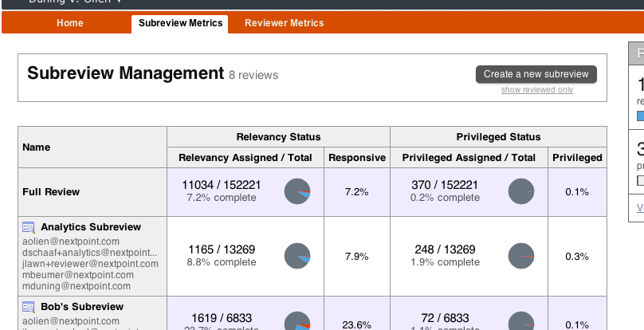644x330 pixels.
Task: Click the 1.9% complete text
Action: click(x=445, y=262)
